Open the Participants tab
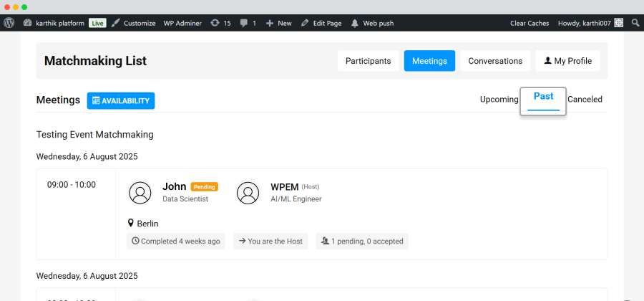644x301 pixels. click(368, 61)
